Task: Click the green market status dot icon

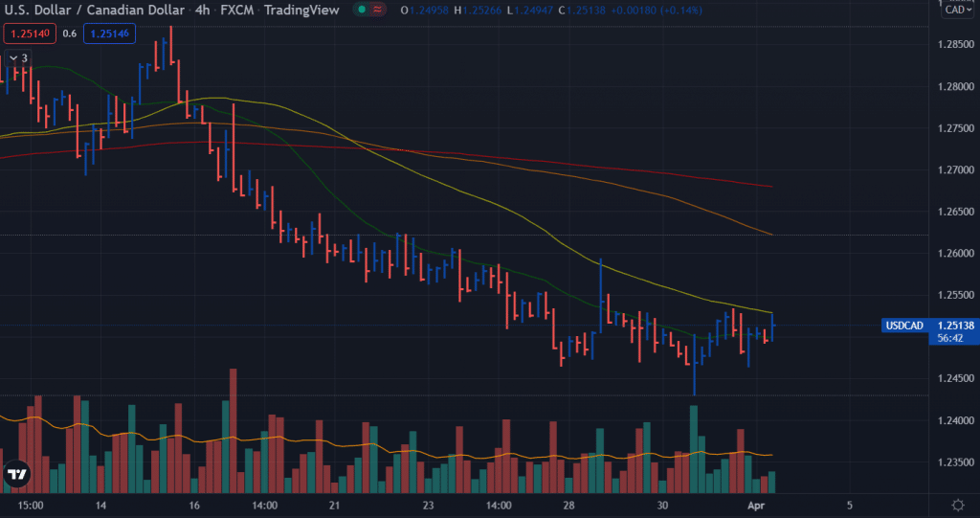Action: coord(361,10)
